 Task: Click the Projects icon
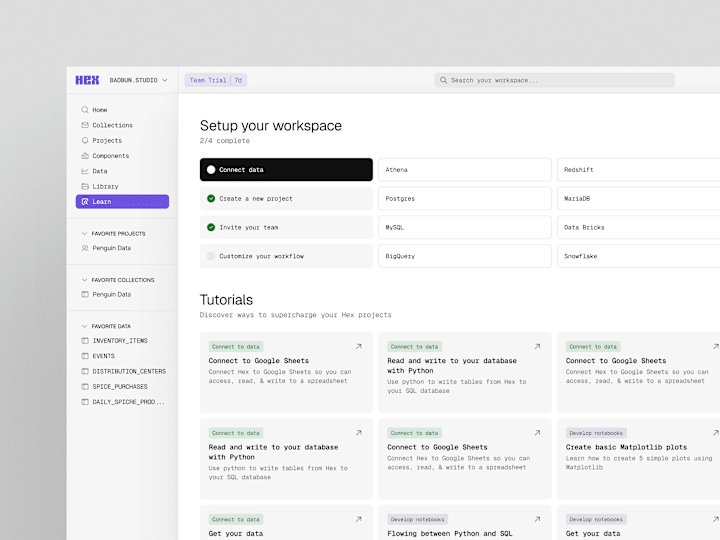(x=85, y=141)
